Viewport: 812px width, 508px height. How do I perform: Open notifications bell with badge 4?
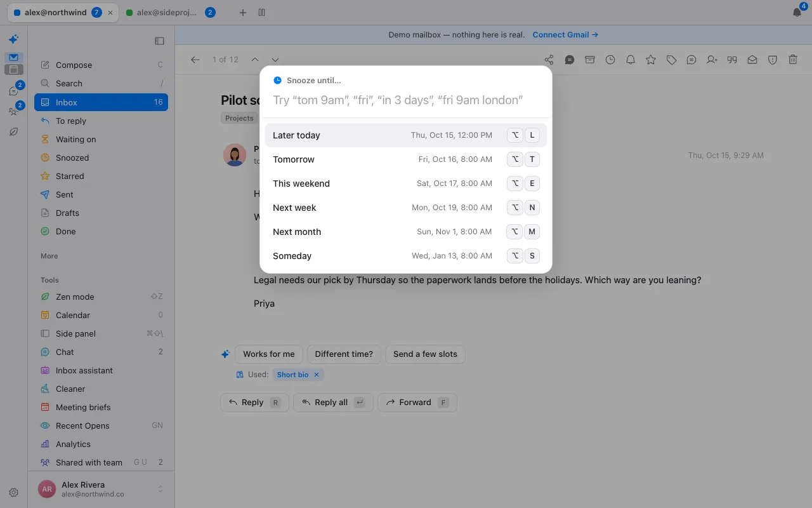click(797, 12)
